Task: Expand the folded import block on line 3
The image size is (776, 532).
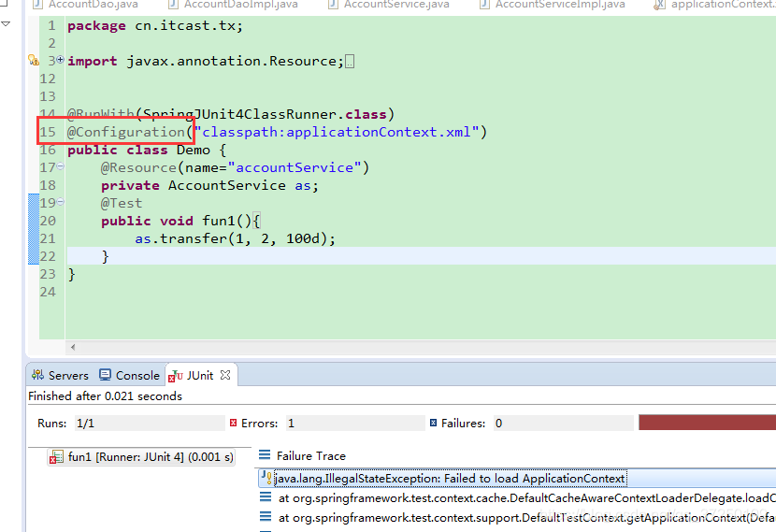Action: 61,60
